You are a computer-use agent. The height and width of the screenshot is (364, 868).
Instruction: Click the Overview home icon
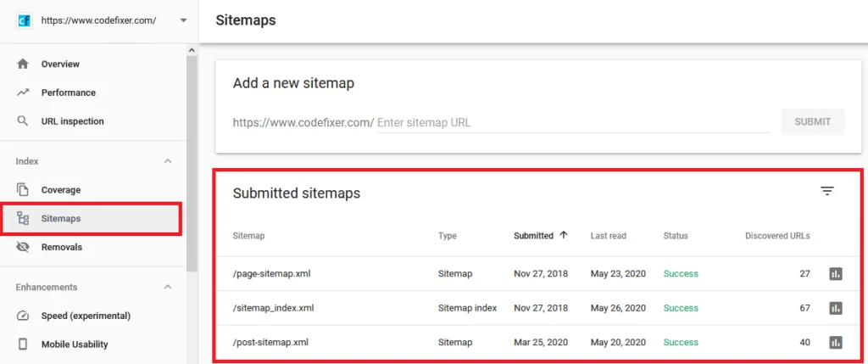(x=23, y=64)
